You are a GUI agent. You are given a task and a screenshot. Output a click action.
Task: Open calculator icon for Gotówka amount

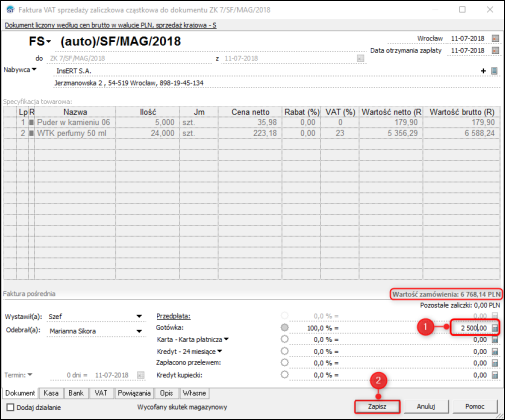(495, 328)
